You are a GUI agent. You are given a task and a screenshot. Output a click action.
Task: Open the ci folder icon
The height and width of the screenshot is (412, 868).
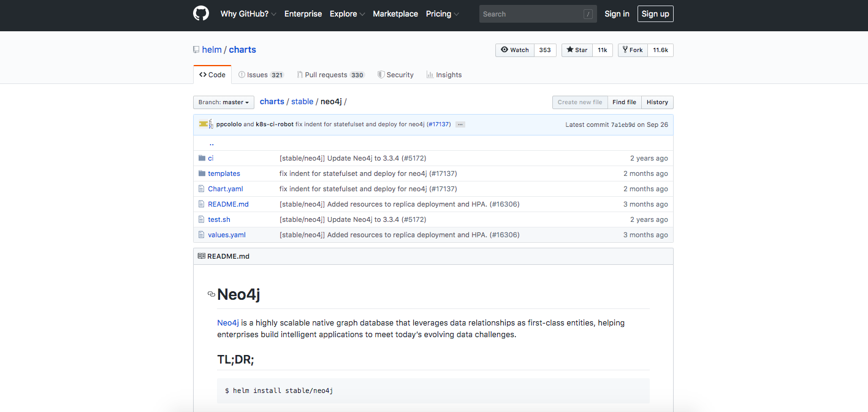[x=202, y=158]
